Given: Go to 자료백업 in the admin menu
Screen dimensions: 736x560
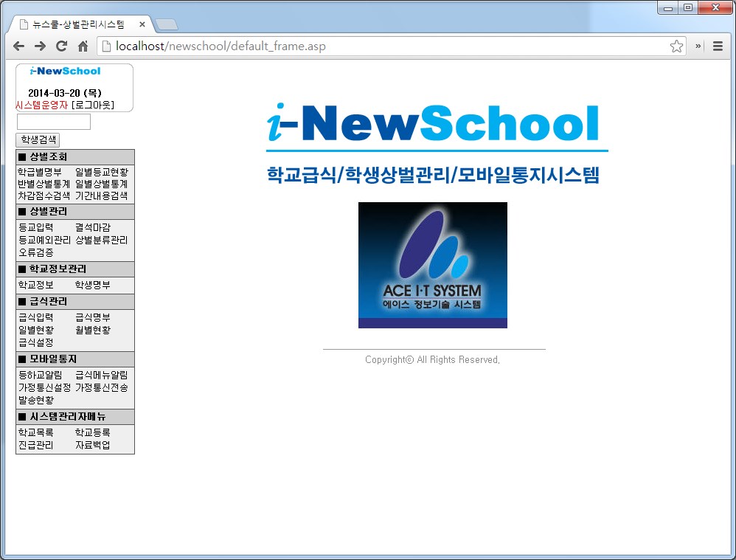Looking at the screenshot, I should click(x=92, y=445).
